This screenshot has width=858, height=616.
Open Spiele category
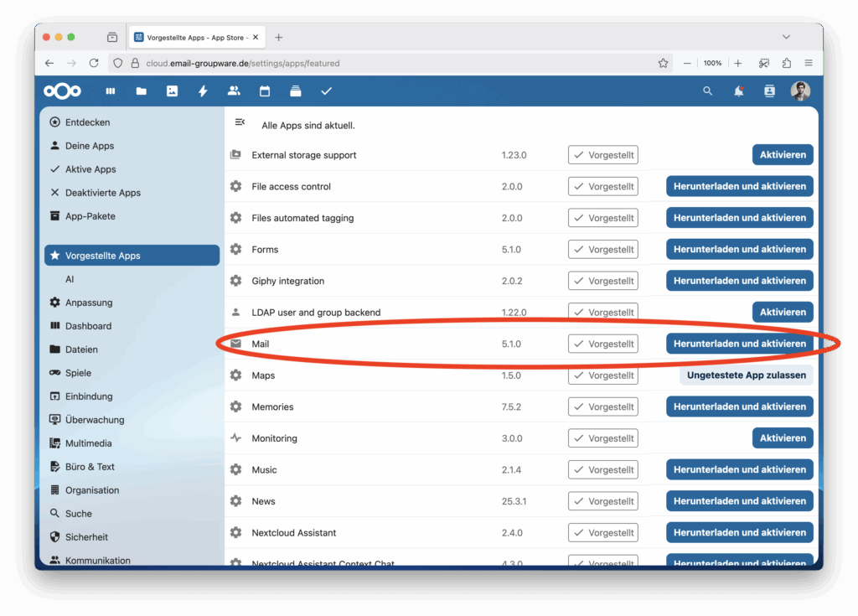132,373
